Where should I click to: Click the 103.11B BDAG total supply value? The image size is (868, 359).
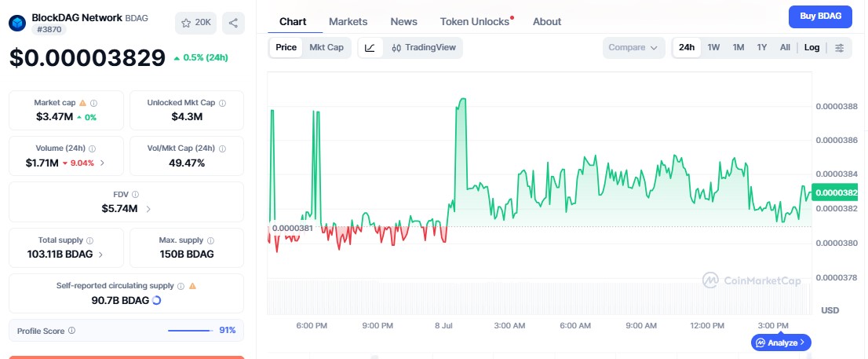60,255
